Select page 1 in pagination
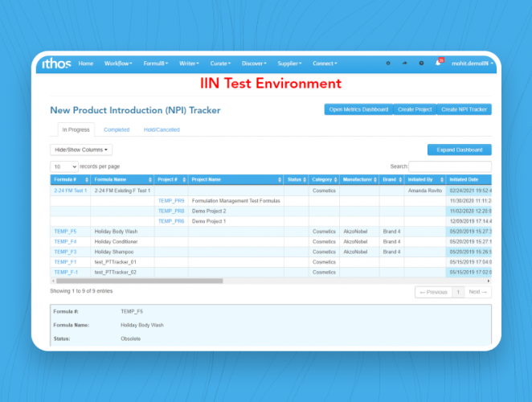Screen dimensions: 532x402 click(x=458, y=292)
